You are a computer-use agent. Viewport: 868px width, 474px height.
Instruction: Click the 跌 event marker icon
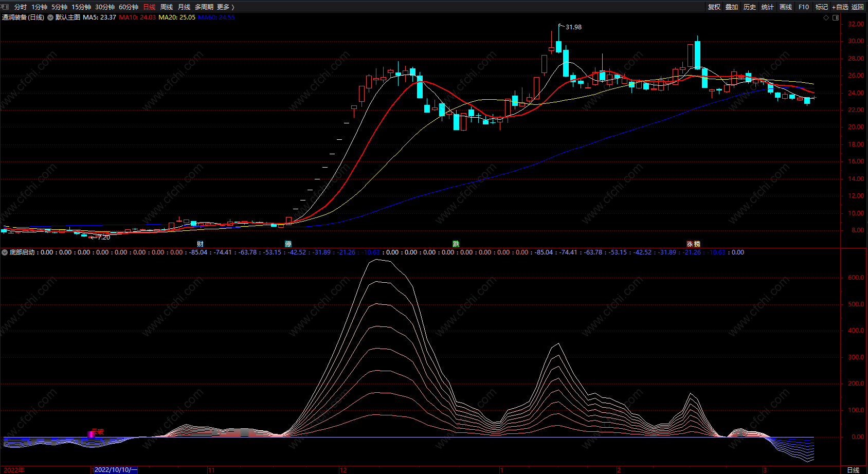pos(456,244)
